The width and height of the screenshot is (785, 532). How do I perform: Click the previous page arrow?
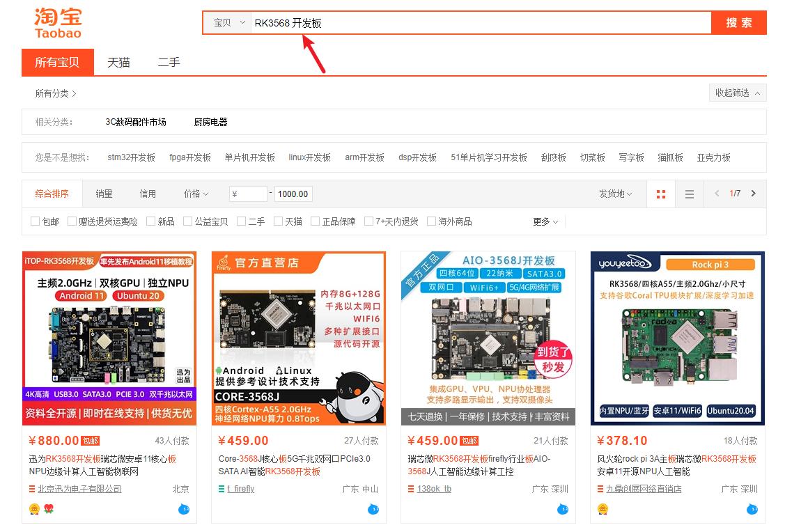click(715, 194)
